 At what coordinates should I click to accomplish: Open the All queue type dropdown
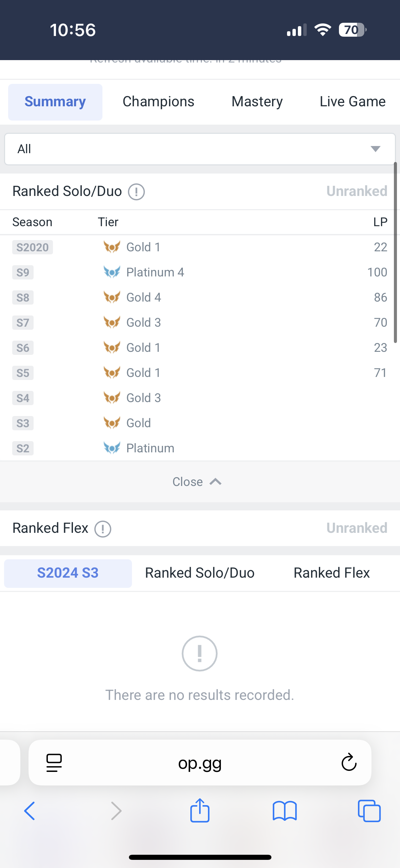point(200,149)
